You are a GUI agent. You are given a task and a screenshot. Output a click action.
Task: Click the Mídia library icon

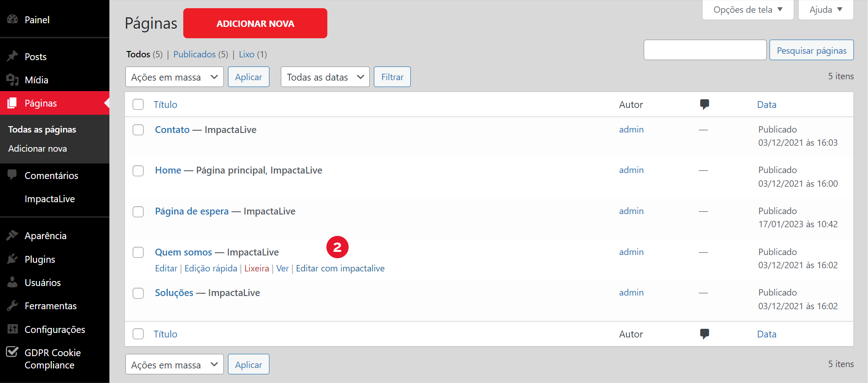(x=12, y=80)
